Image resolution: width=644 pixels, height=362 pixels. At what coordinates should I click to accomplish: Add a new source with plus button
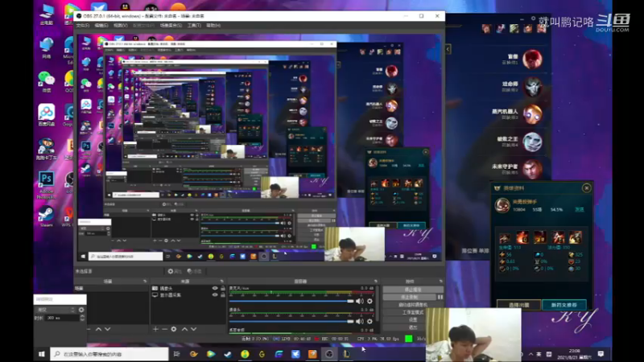click(x=155, y=329)
